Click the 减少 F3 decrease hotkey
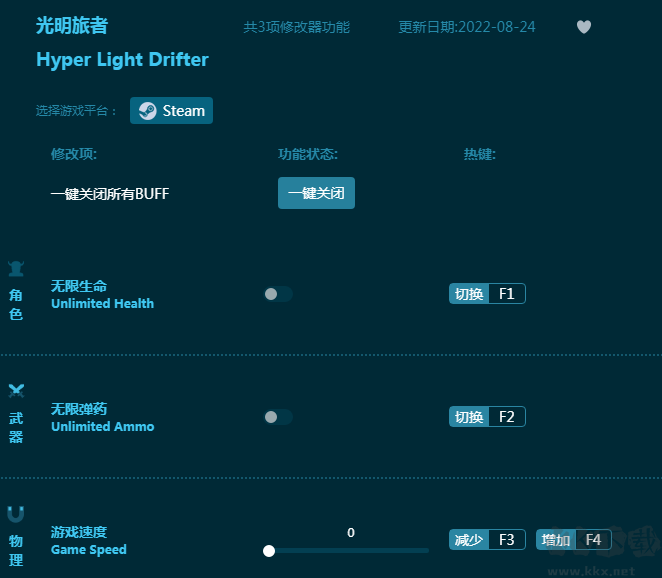Screen dimensions: 662x578 click(x=486, y=540)
